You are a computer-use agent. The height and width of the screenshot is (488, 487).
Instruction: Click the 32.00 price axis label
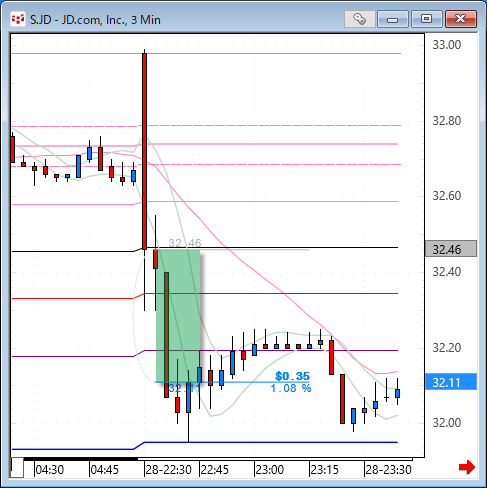pyautogui.click(x=447, y=423)
